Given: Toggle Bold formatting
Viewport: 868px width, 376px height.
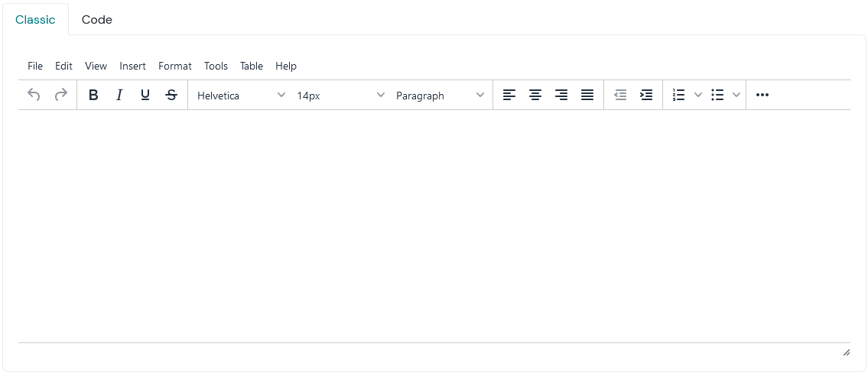Looking at the screenshot, I should click(x=93, y=95).
